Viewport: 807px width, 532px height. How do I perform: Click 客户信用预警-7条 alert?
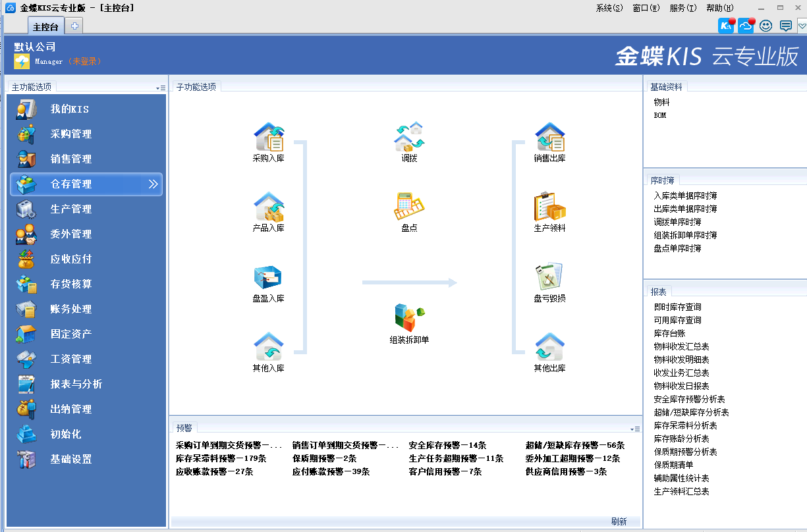[x=445, y=471]
